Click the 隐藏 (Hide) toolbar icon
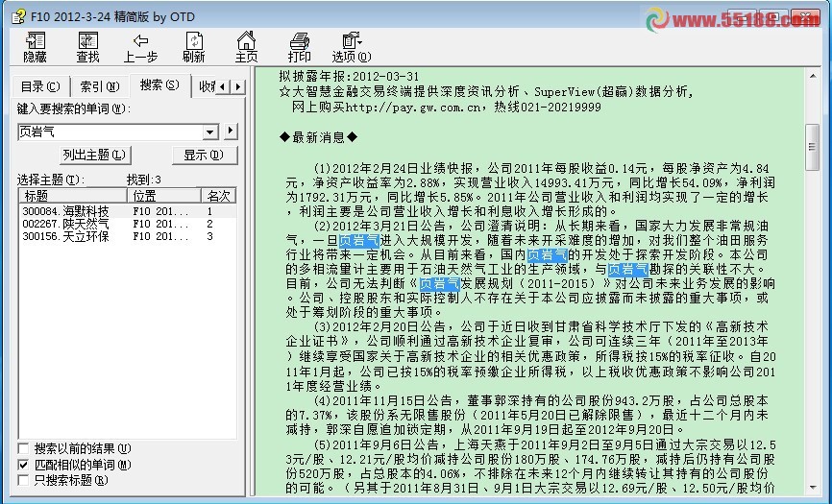This screenshot has width=832, height=504. coord(35,47)
